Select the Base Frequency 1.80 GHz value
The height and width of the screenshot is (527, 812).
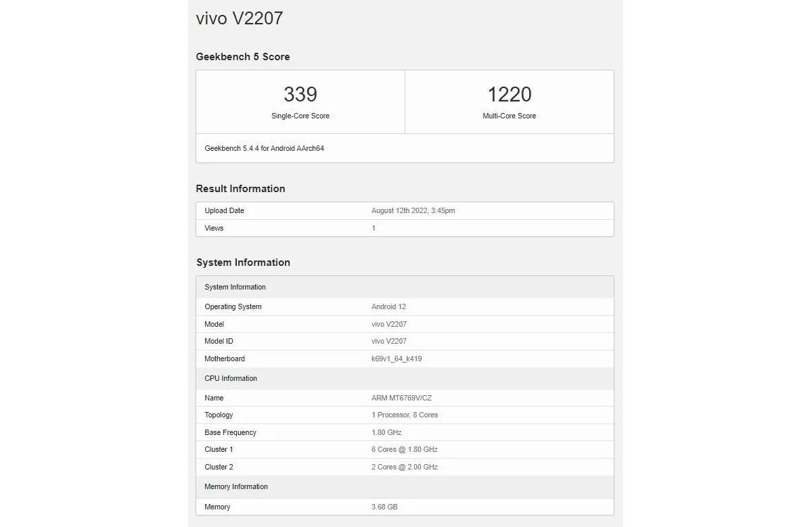click(386, 432)
